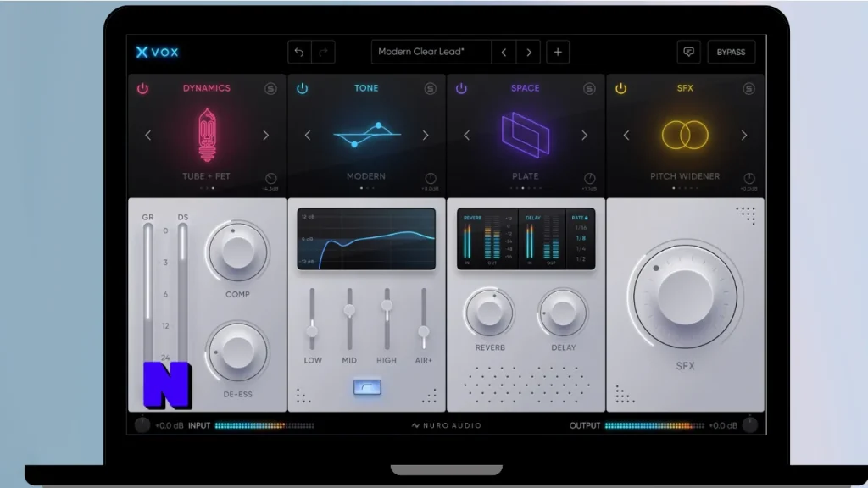Solo the Space module

coord(589,88)
